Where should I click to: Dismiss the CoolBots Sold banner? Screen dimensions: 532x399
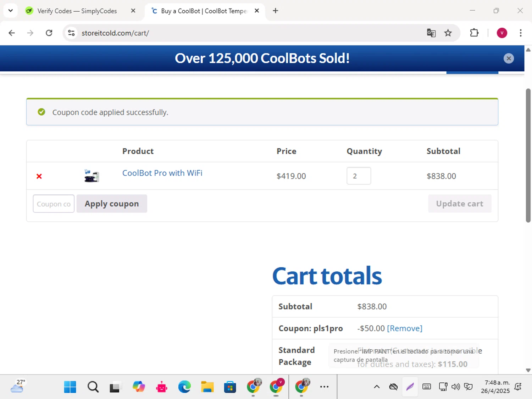pos(509,58)
